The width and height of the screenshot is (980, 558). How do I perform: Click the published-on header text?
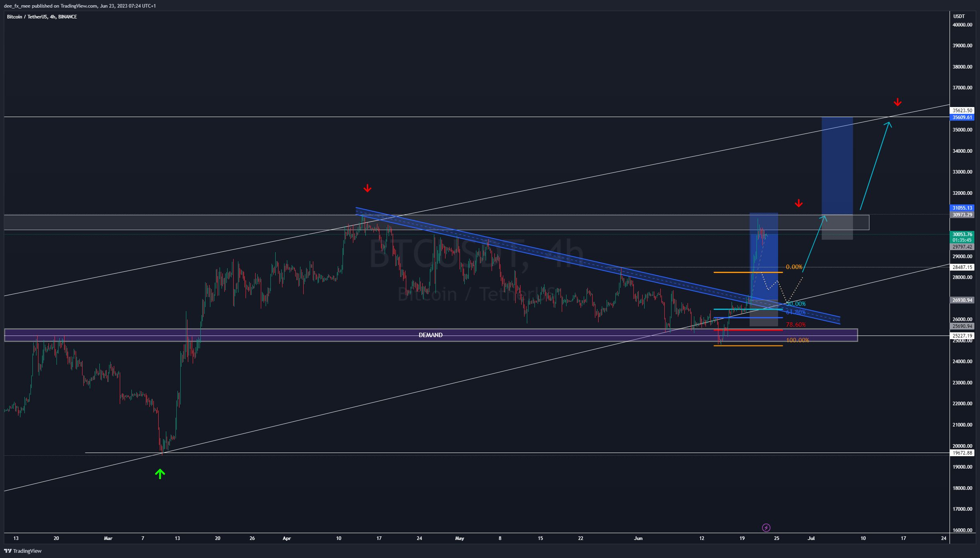[80, 6]
